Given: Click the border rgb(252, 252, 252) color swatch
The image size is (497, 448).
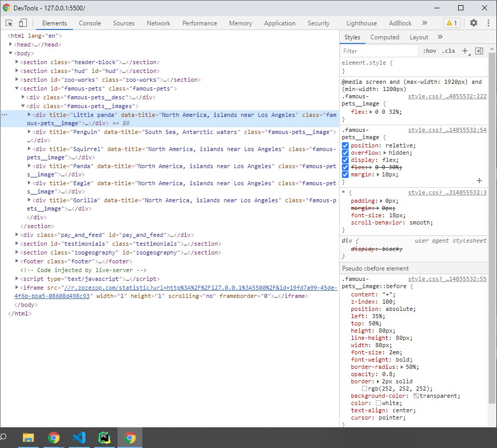Looking at the screenshot, I should (x=364, y=389).
